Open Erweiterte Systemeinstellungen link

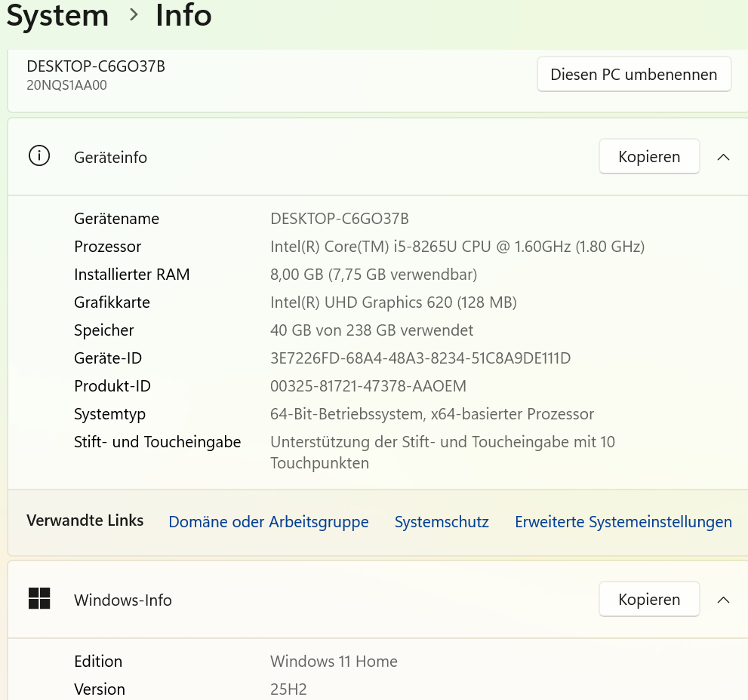(623, 522)
